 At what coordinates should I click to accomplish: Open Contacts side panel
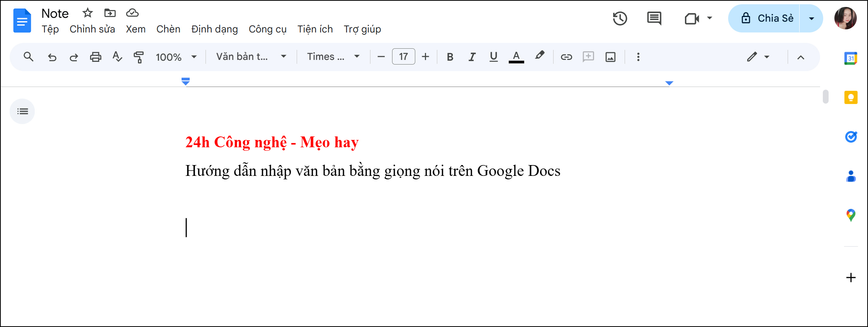coord(851,176)
